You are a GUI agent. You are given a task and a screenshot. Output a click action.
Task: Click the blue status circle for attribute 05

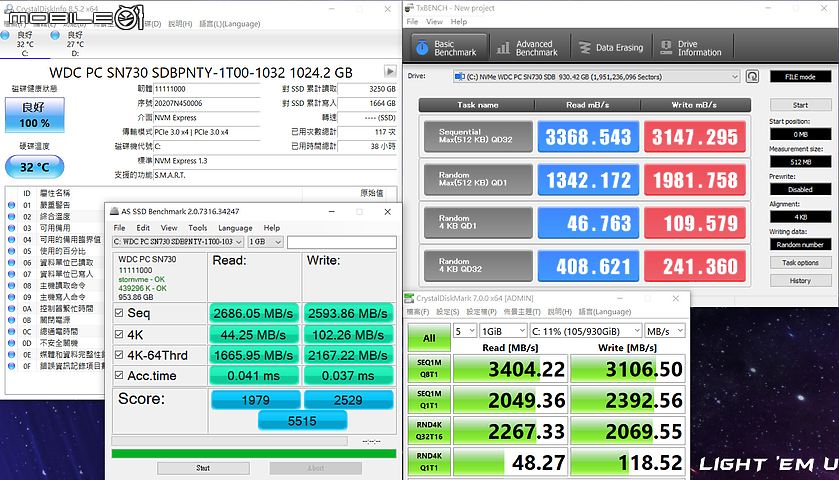(11, 251)
